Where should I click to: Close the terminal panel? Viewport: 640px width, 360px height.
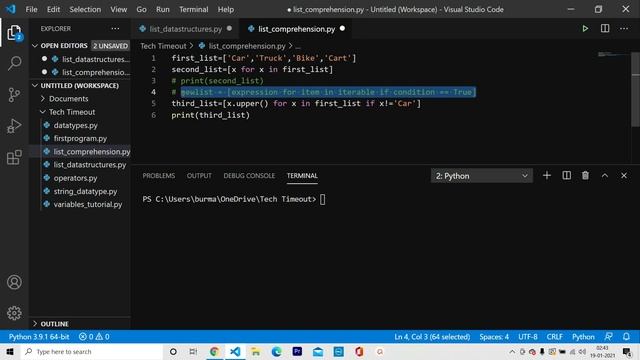[624, 176]
